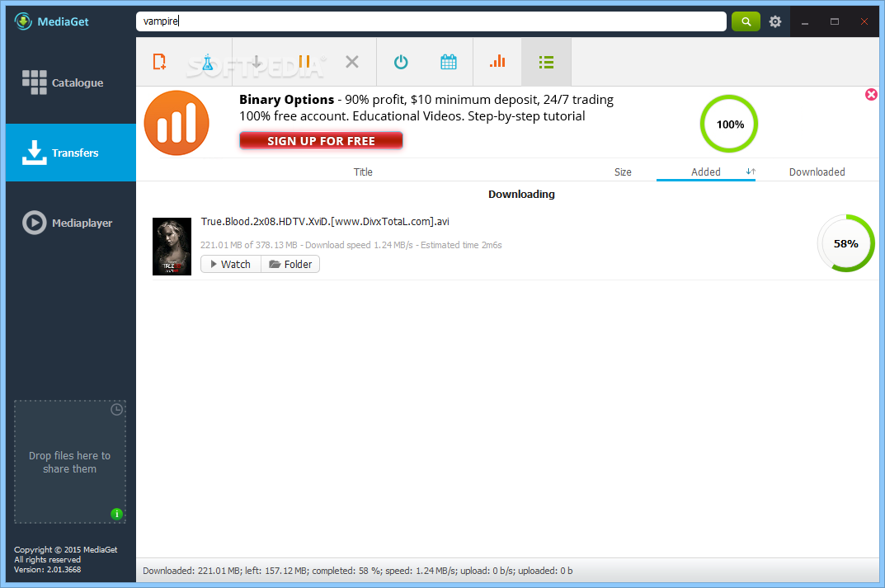Minimize the MediaGet window

point(805,21)
